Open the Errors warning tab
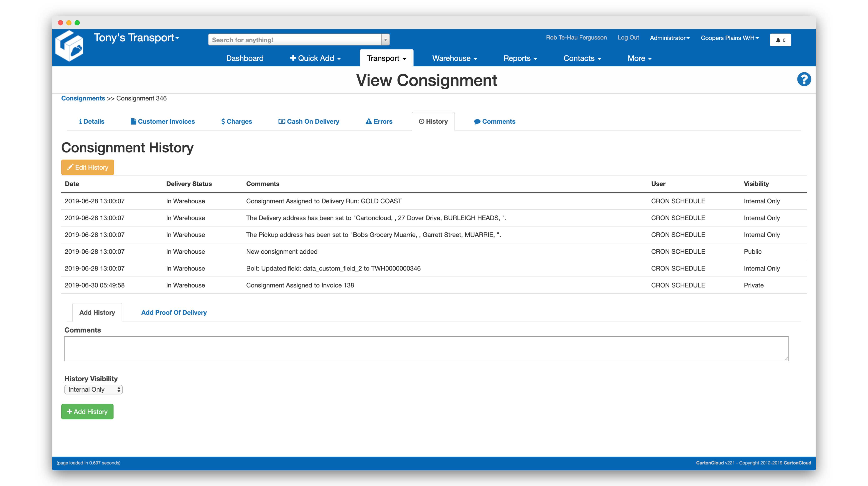The image size is (868, 486). [379, 121]
